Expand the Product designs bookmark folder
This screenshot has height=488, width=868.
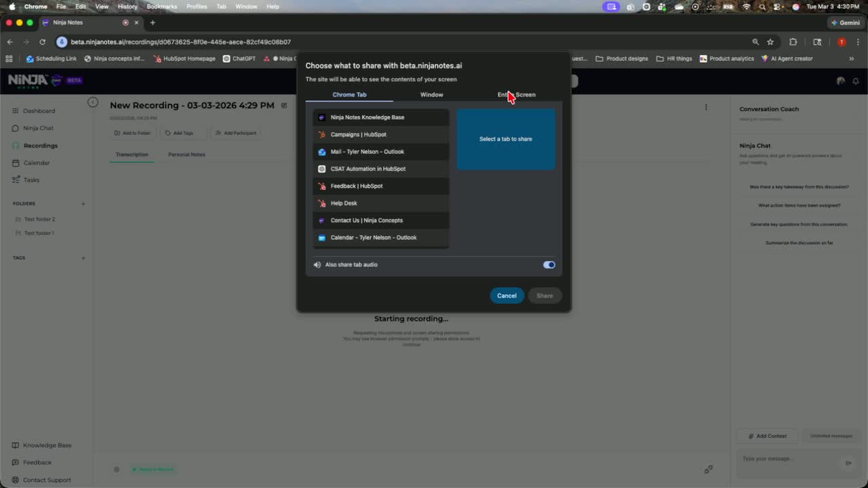622,59
